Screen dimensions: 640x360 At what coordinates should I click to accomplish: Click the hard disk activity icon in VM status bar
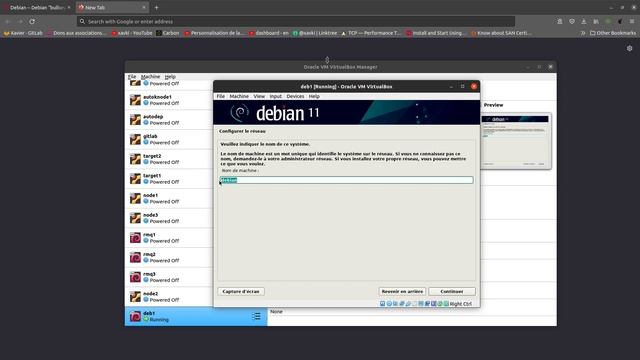tap(382, 304)
